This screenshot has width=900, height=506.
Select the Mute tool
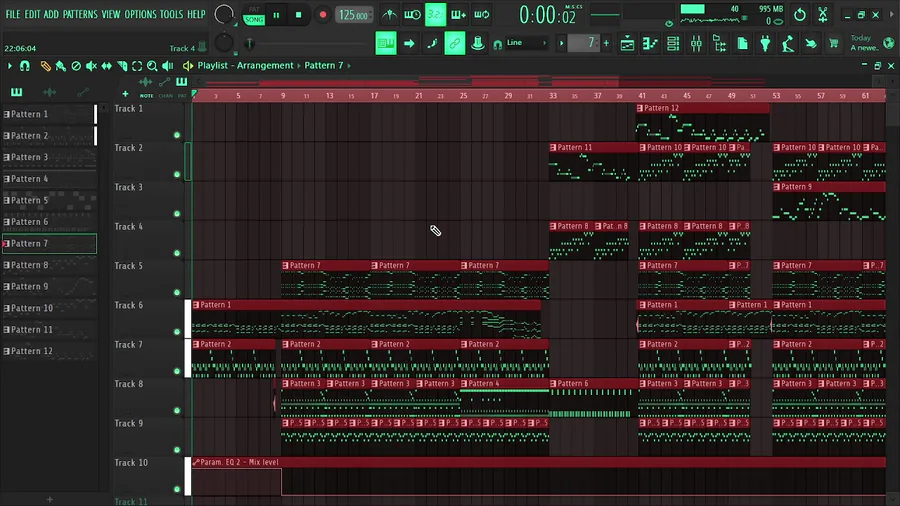[x=91, y=66]
